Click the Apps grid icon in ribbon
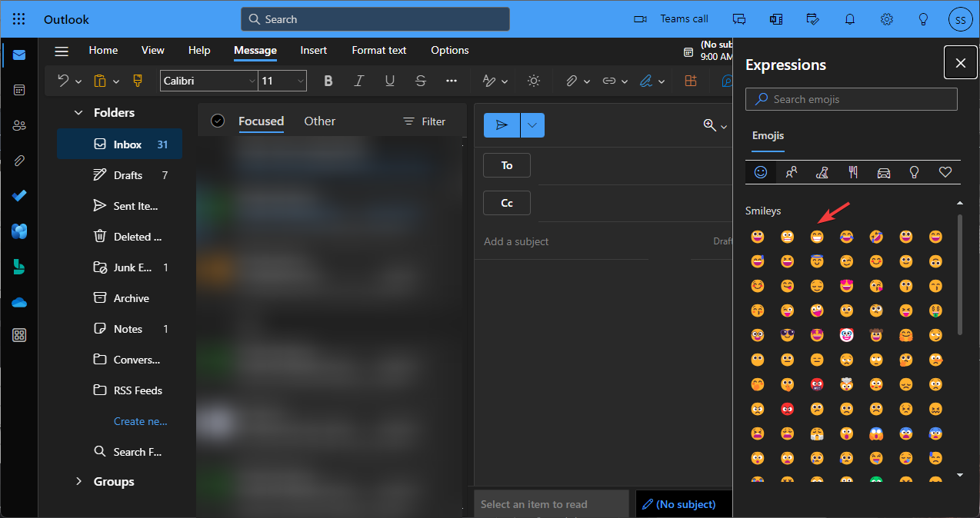 (x=690, y=81)
